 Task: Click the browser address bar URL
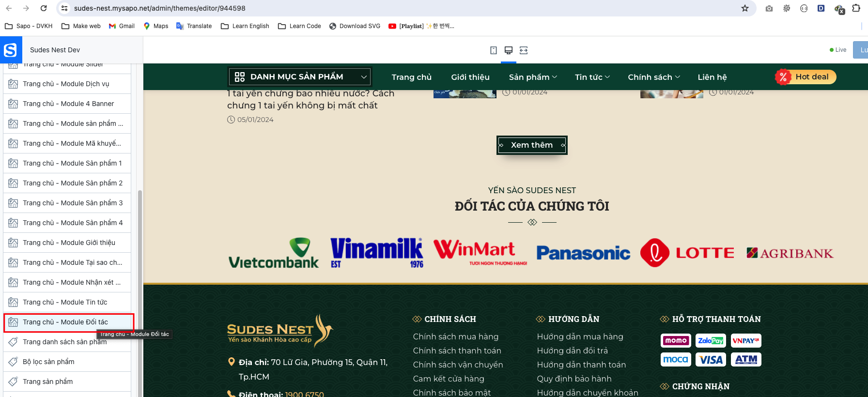point(160,8)
